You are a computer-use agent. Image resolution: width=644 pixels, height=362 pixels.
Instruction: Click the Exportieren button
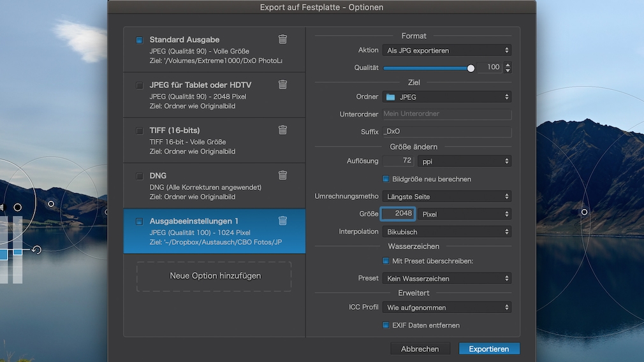(x=489, y=349)
